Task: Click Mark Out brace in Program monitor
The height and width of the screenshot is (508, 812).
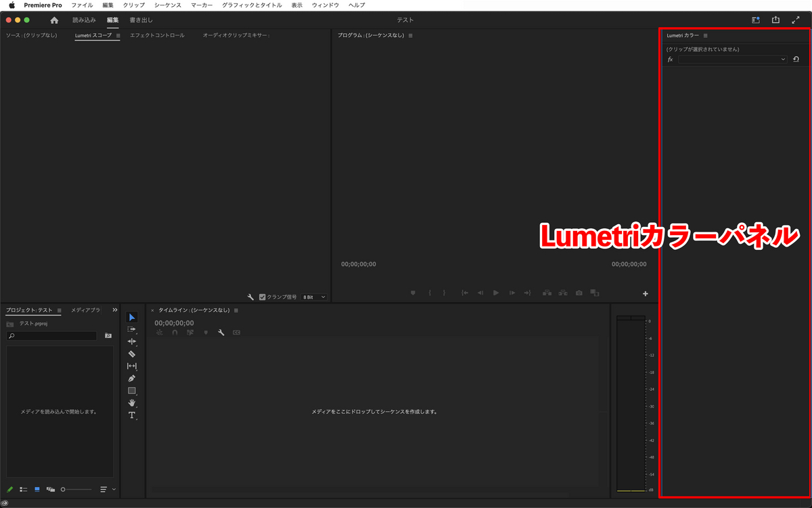Action: coord(444,293)
